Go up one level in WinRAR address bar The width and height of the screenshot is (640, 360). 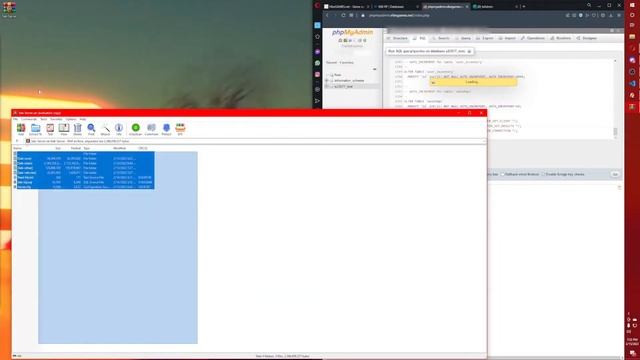click(x=17, y=141)
